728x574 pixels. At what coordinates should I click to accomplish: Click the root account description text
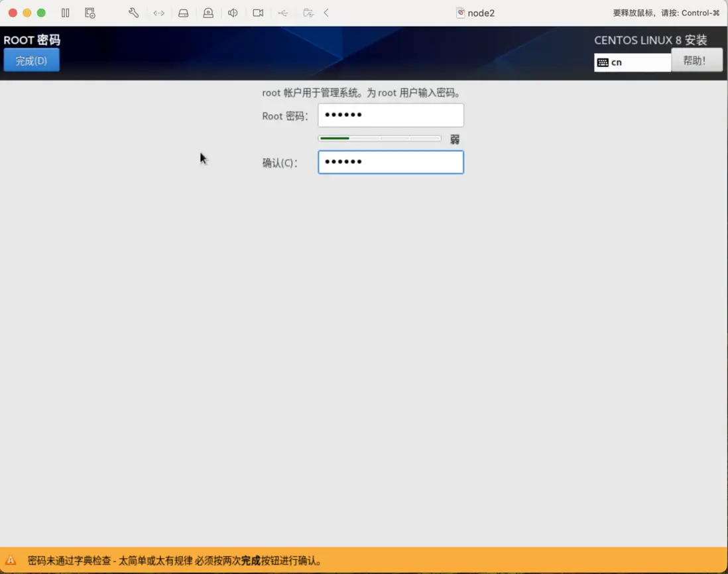362,93
